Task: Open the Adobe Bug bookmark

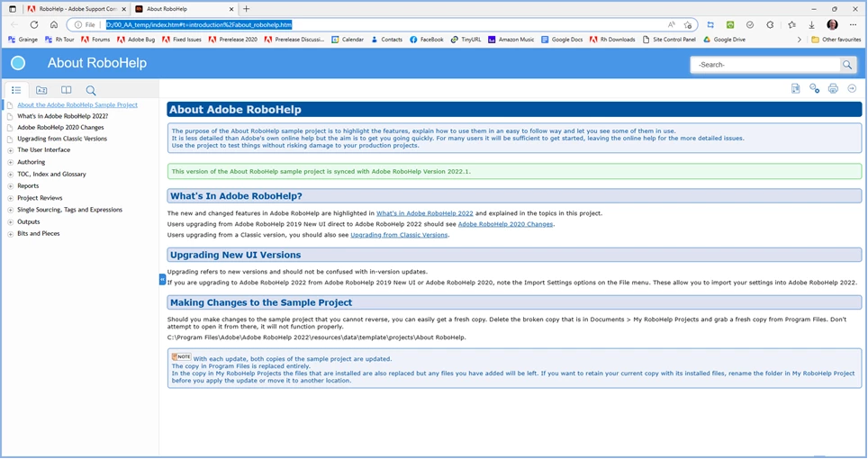Action: coord(136,40)
